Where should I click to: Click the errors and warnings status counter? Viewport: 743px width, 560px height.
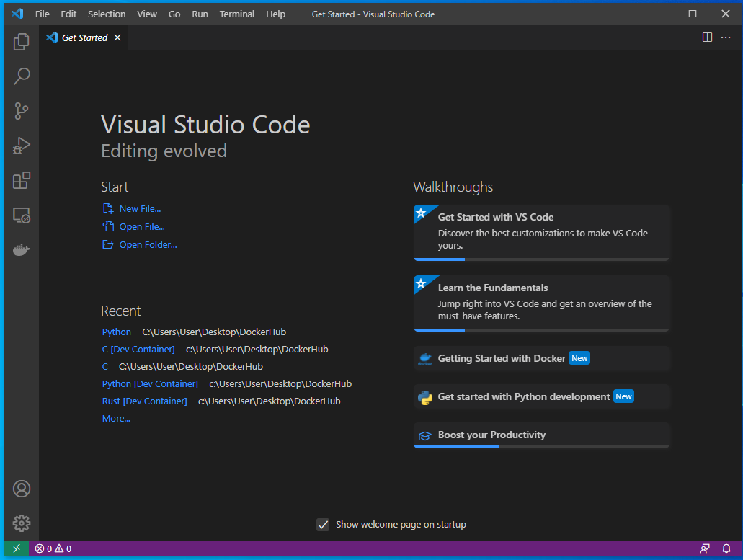click(52, 548)
